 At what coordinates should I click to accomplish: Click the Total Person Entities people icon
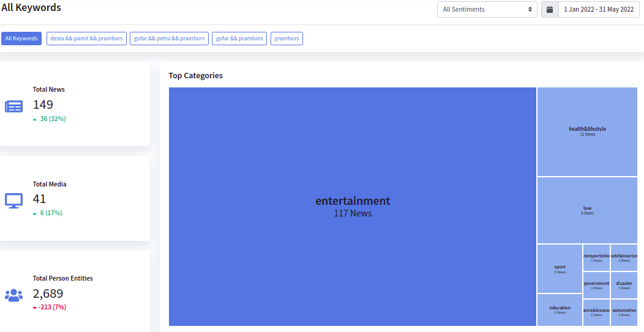point(14,295)
